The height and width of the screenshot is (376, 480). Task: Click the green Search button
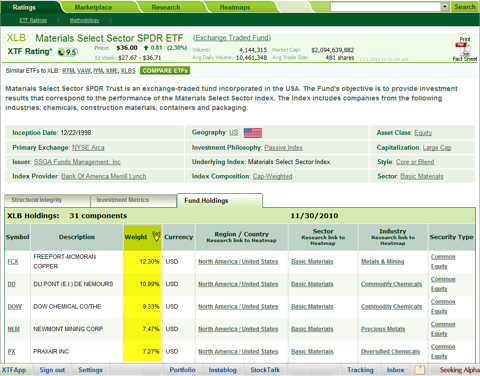click(465, 7)
